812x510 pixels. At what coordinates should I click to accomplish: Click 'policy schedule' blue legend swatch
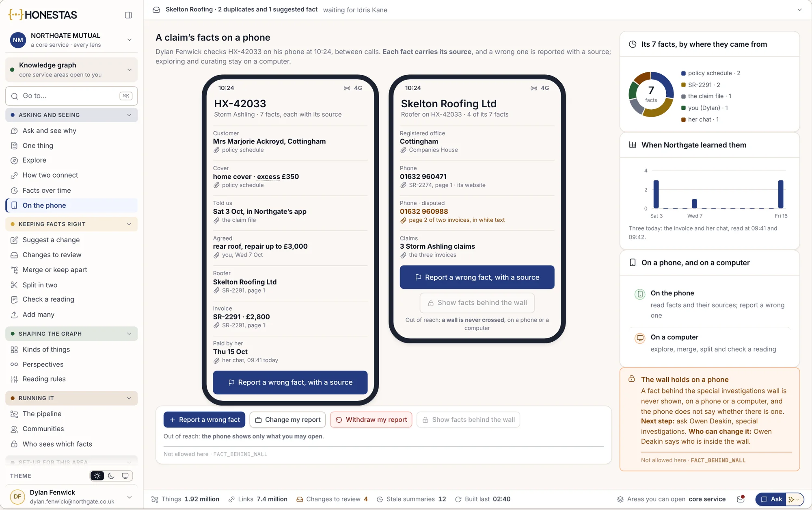coord(683,74)
